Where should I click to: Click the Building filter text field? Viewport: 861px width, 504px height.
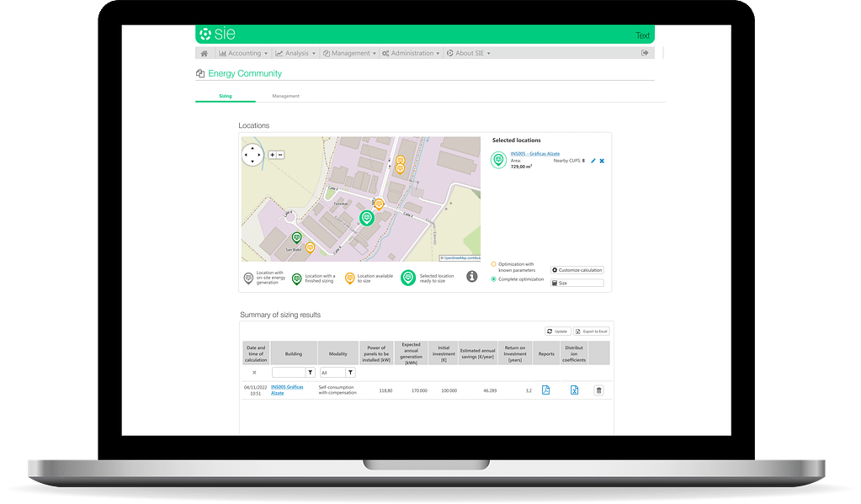288,372
